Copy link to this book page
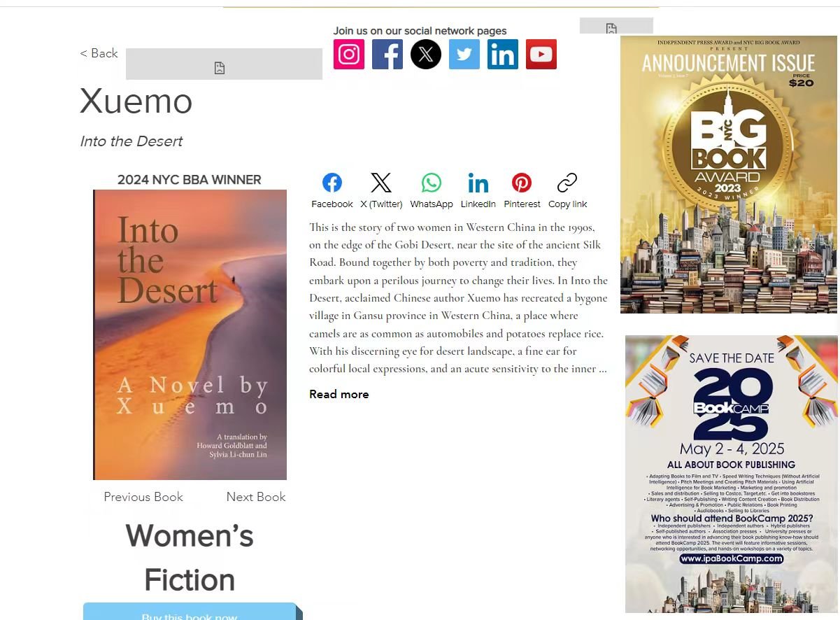Screen dimensions: 840x620 (x=567, y=190)
